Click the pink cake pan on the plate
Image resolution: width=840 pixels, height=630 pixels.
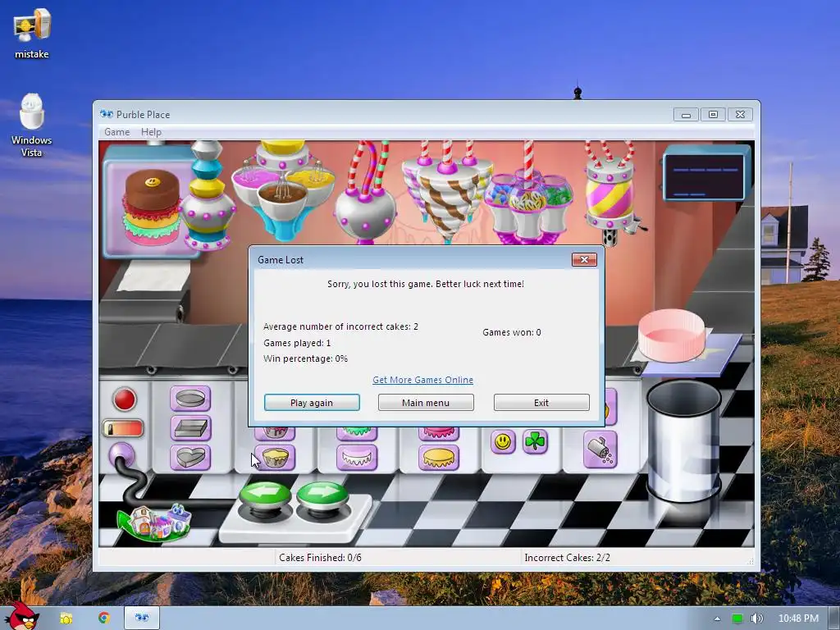coord(672,335)
